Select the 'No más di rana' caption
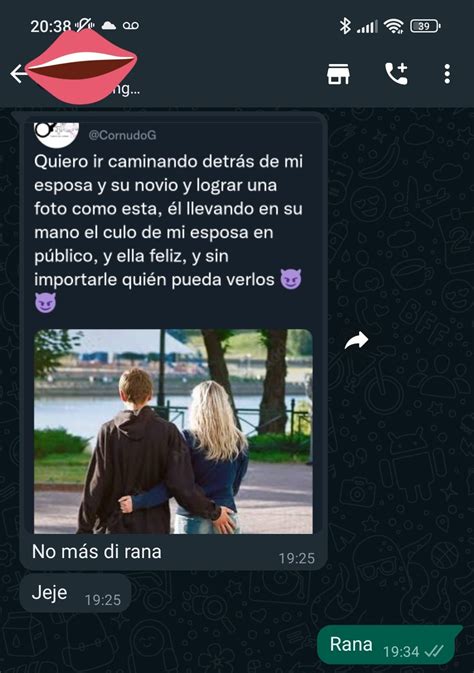This screenshot has height=673, width=474. pos(97,552)
